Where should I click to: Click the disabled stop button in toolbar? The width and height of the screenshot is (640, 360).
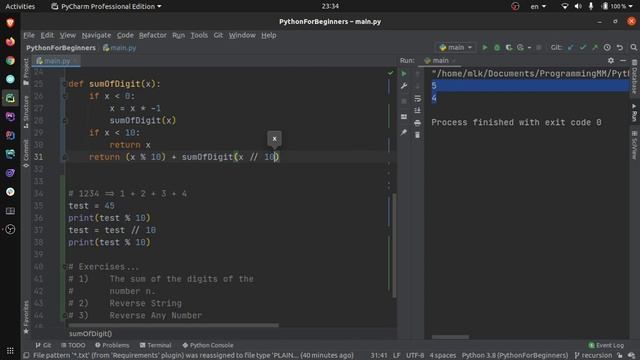(x=539, y=47)
